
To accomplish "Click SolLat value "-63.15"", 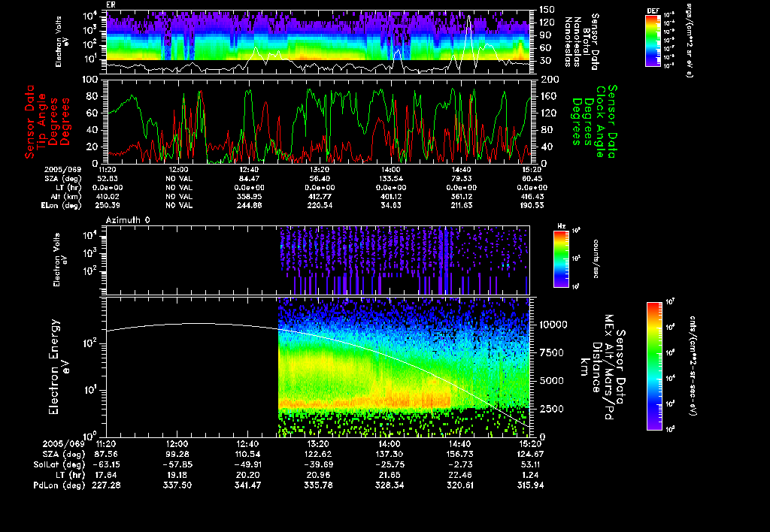I will [106, 465].
